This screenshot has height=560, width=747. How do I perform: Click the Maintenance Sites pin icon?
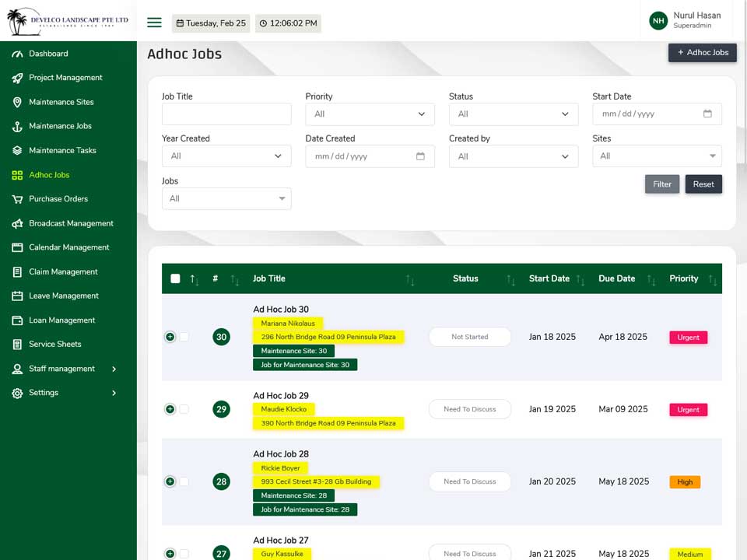click(x=17, y=103)
